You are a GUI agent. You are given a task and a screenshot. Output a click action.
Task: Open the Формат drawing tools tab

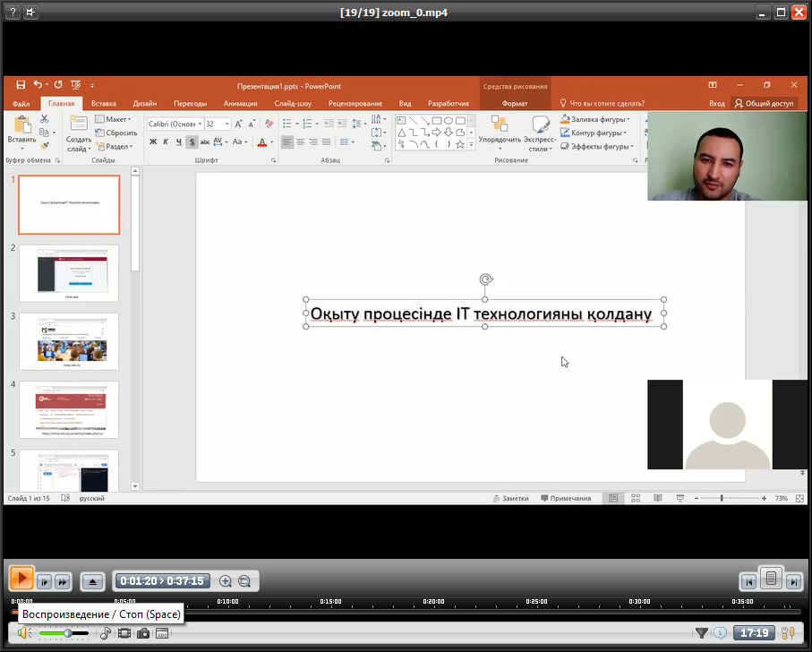[515, 103]
